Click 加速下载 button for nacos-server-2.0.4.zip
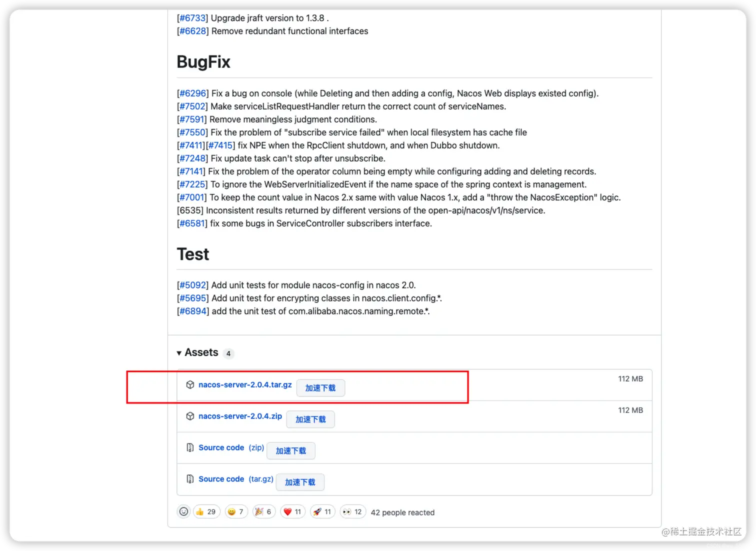This screenshot has height=551, width=756. tap(310, 419)
